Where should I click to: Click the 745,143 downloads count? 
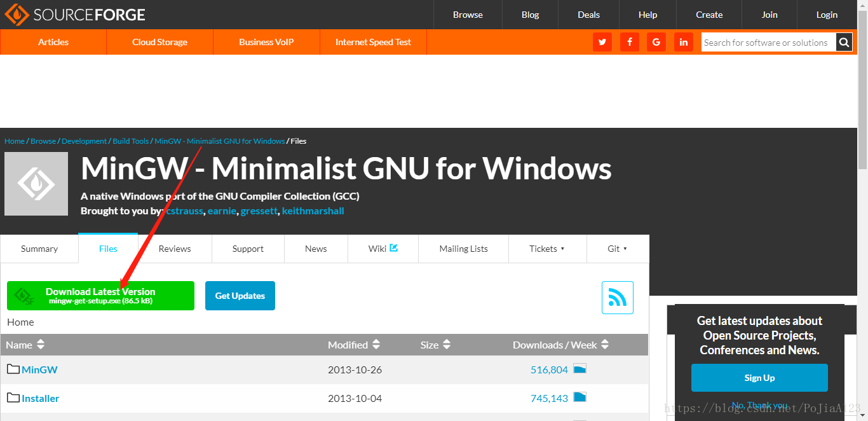(549, 398)
